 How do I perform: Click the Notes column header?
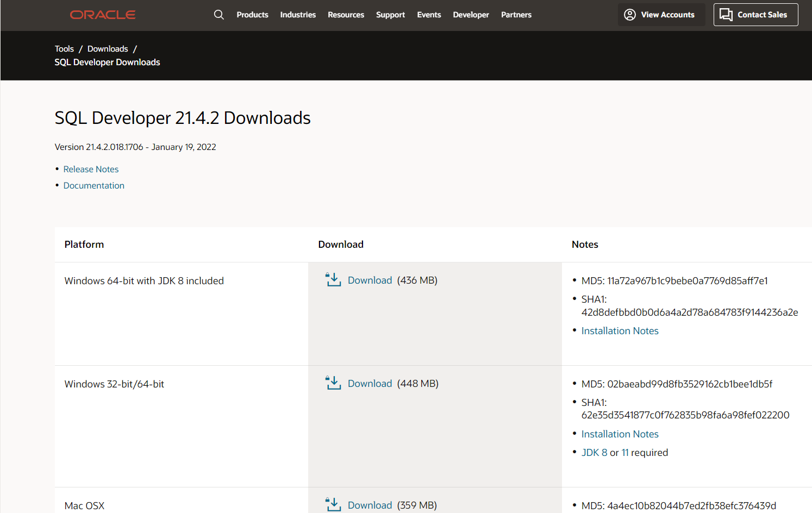tap(585, 245)
